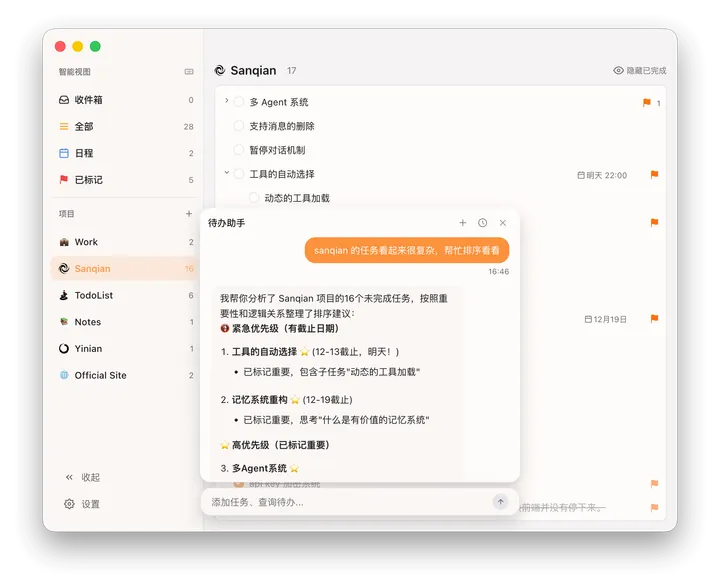Check off the 工具的自动选择 task
The image size is (720, 588).
tap(239, 174)
